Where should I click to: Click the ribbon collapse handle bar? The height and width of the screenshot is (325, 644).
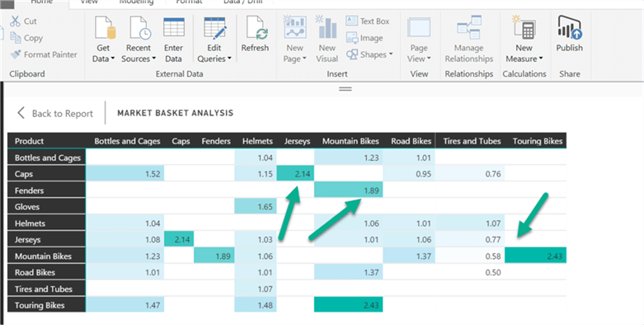345,89
